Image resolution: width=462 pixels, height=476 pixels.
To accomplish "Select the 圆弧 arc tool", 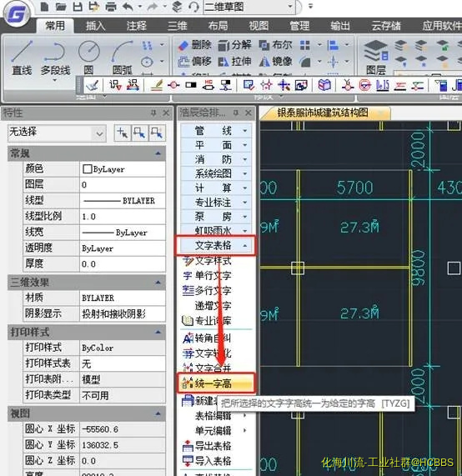I will tap(123, 58).
